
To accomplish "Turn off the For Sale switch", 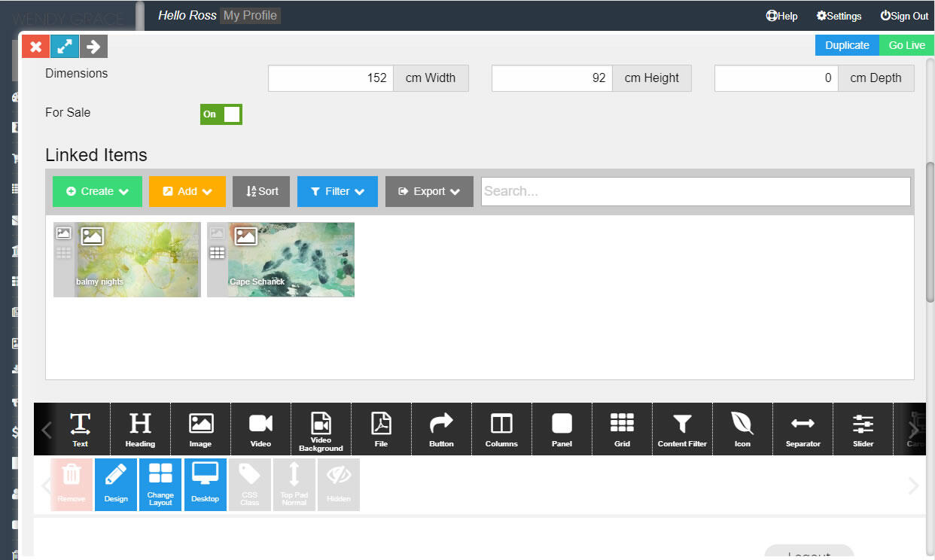I will 221,114.
